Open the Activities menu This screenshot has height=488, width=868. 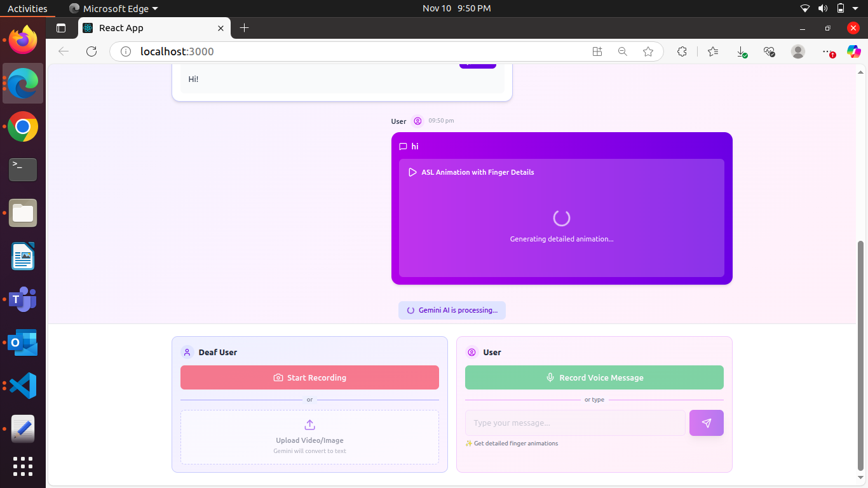point(27,8)
